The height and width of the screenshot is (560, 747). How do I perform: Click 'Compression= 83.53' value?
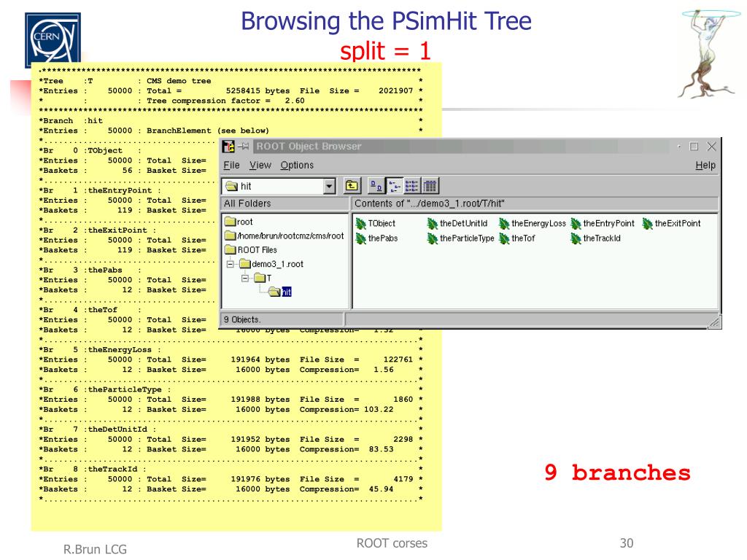pos(347,449)
